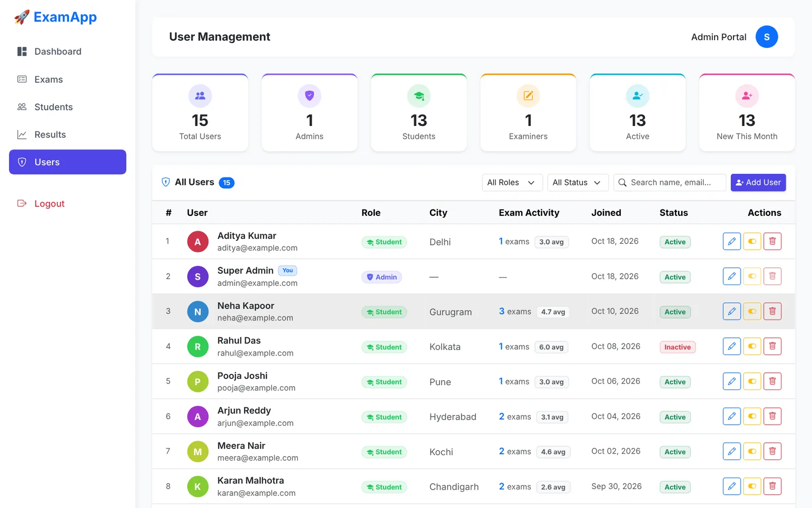
Task: Click the Admin role badge
Action: (x=382, y=277)
